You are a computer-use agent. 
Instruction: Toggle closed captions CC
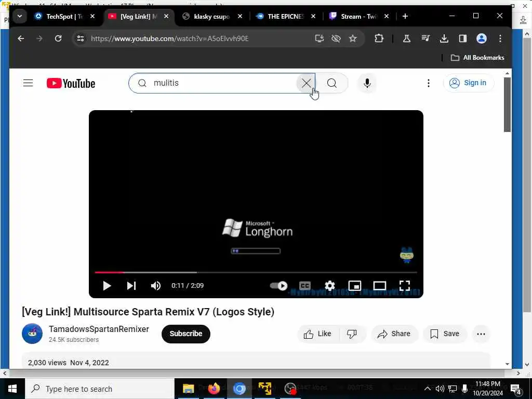click(305, 286)
